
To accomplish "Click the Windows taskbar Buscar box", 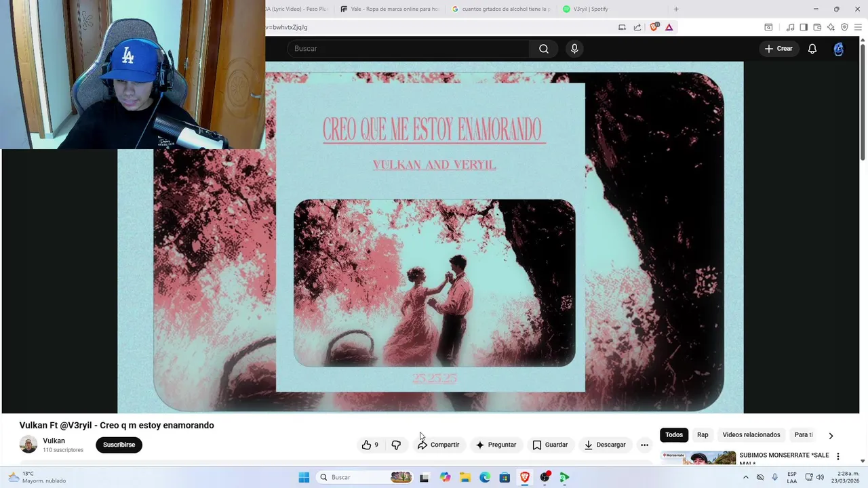I will point(365,477).
